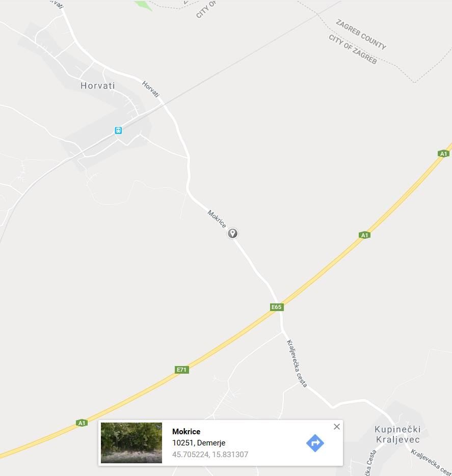452x476 pixels.
Task: Open the Mokrice street view thumbnail
Action: (x=131, y=443)
